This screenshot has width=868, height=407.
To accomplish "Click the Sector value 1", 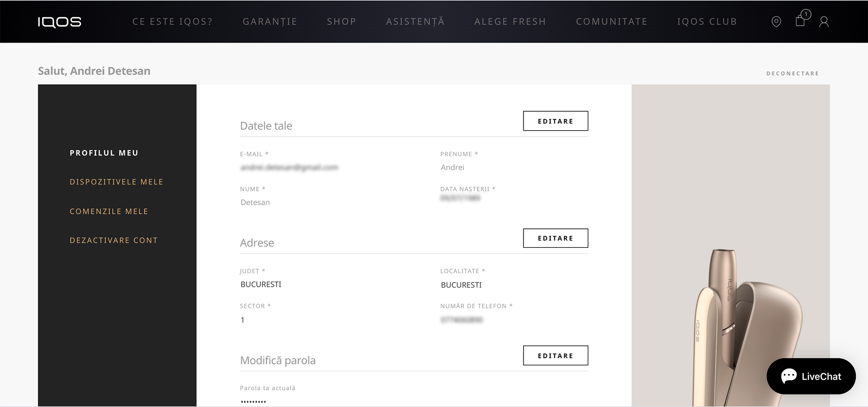I will (243, 320).
